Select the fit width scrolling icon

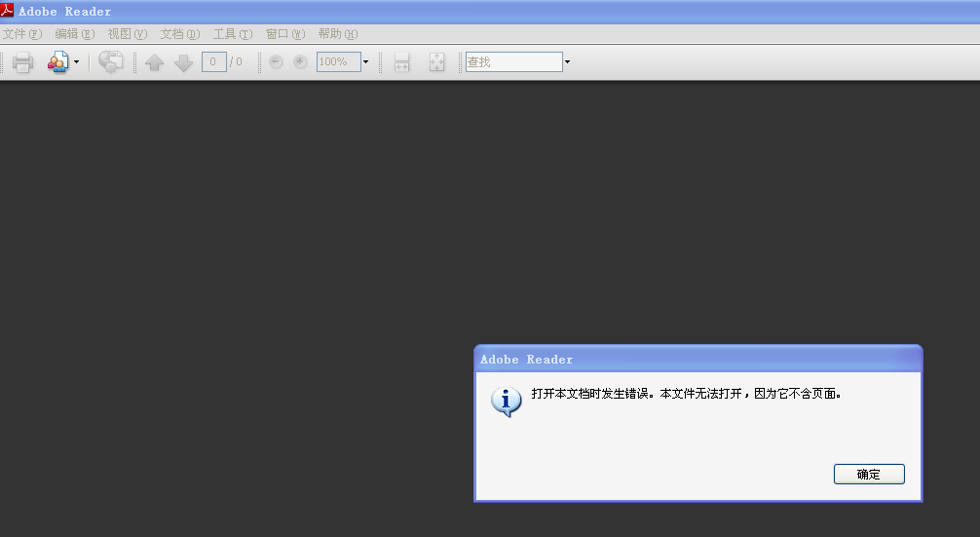(402, 62)
